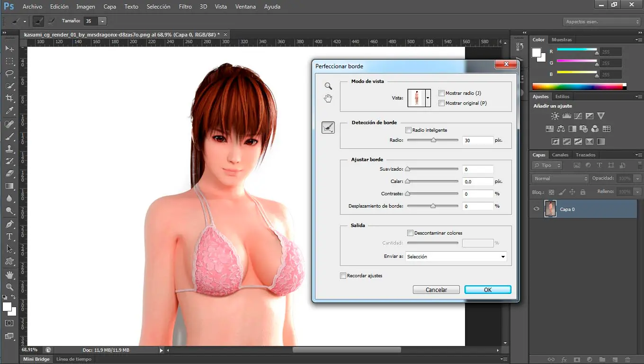The image size is (644, 364).
Task: Click the Hand tool inside Perfeccionar borde dialog
Action: [x=328, y=98]
